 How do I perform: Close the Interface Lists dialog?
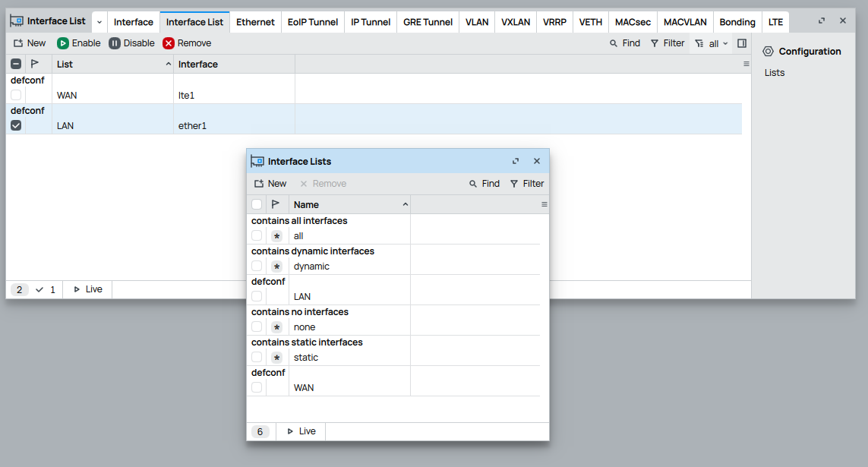(x=536, y=161)
